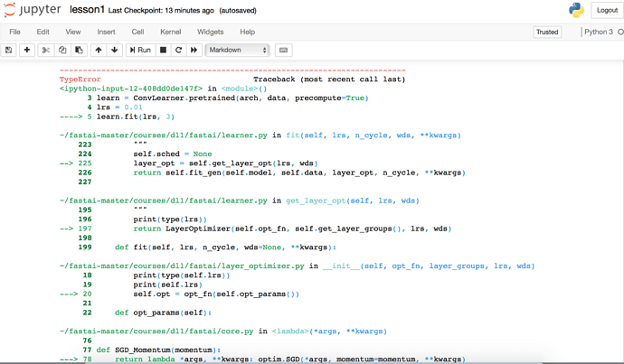The height and width of the screenshot is (364, 624).
Task: Click the Logout button
Action: pyautogui.click(x=607, y=10)
